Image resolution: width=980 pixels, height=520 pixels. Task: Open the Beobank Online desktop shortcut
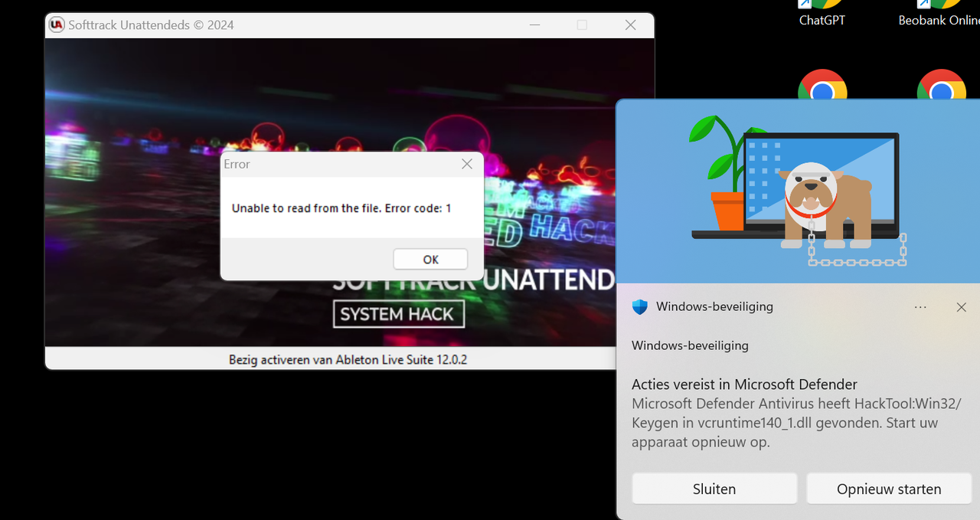(939, 13)
